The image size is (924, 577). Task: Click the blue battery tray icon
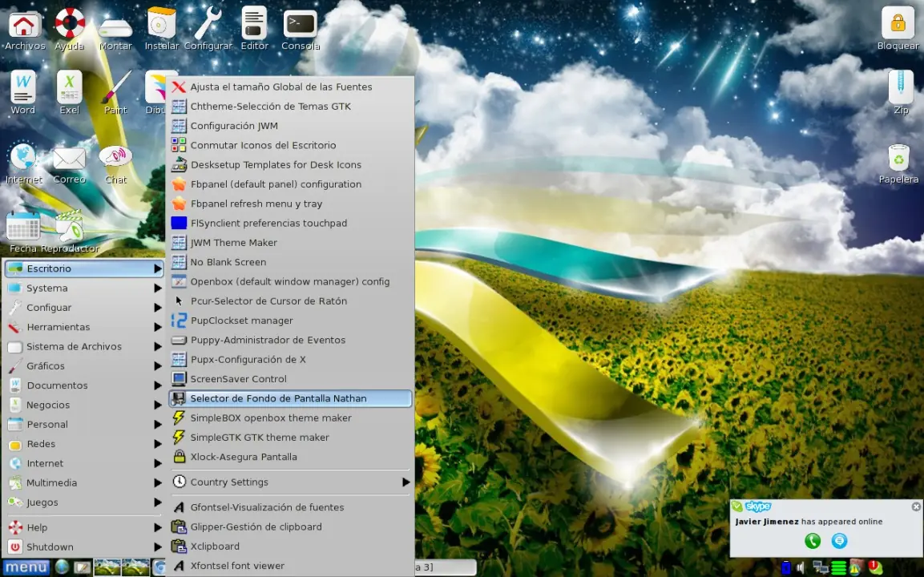pyautogui.click(x=785, y=567)
